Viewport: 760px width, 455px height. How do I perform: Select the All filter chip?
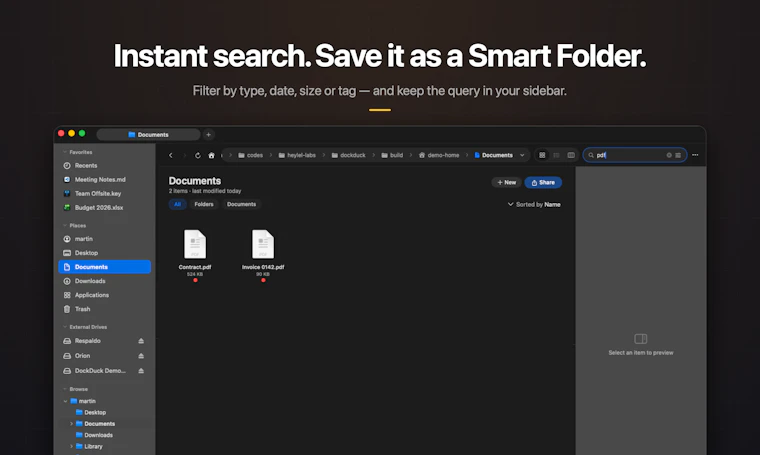tap(177, 204)
